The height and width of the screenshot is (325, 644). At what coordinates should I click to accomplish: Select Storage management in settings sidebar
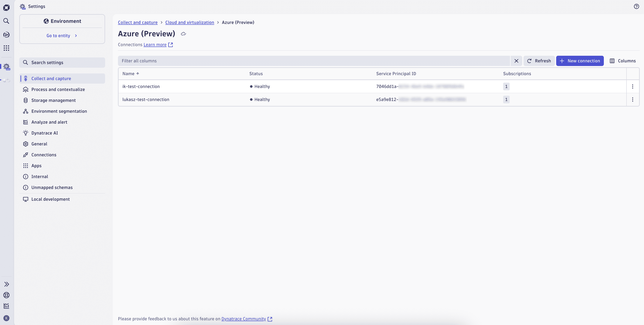(x=53, y=100)
